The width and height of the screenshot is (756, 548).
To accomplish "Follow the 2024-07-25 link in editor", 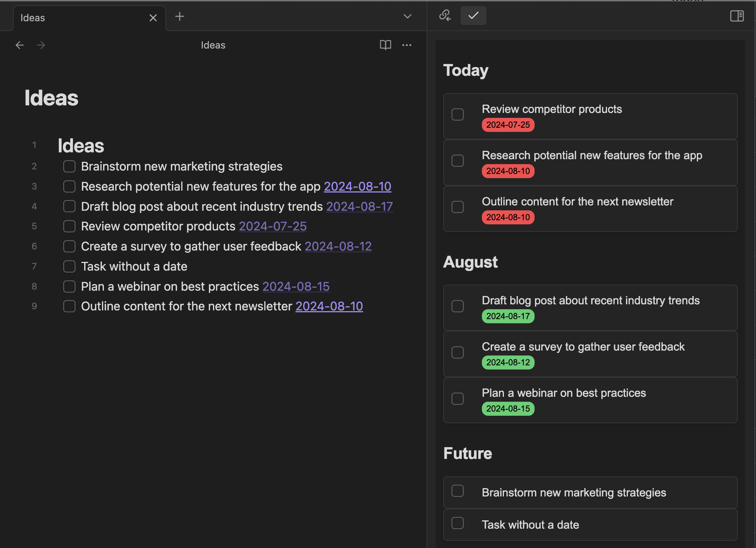I will coord(273,226).
